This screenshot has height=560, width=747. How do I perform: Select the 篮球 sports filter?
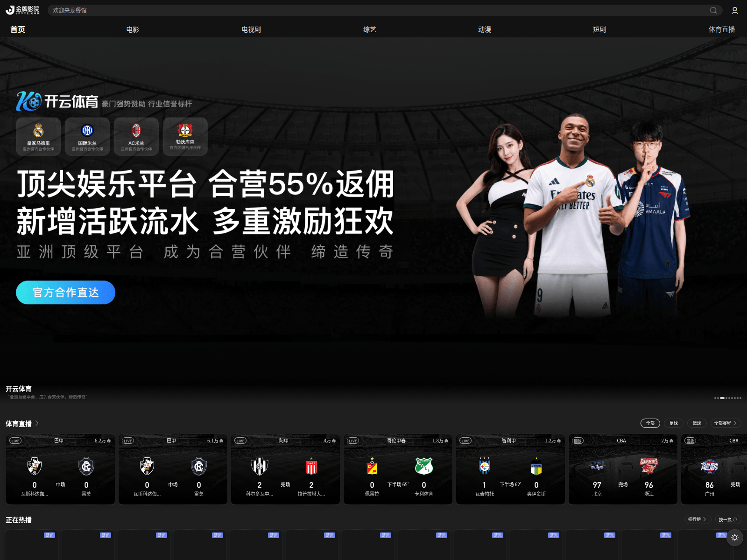[x=697, y=423]
